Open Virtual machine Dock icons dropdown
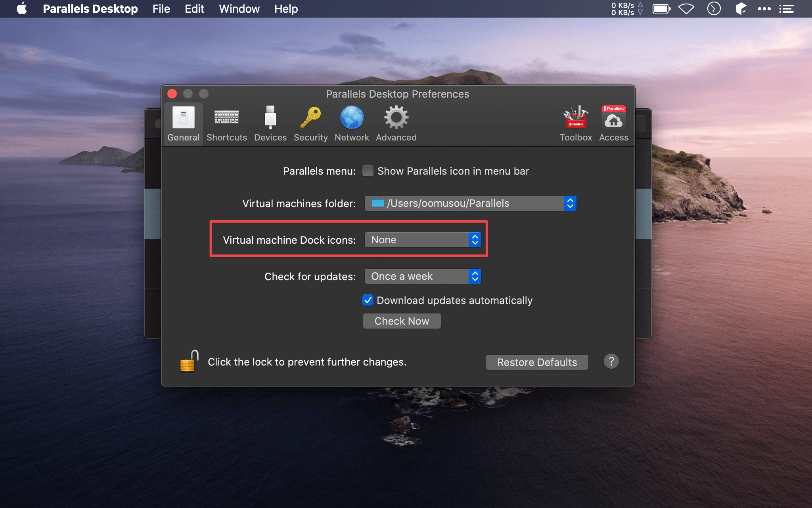 (x=423, y=240)
